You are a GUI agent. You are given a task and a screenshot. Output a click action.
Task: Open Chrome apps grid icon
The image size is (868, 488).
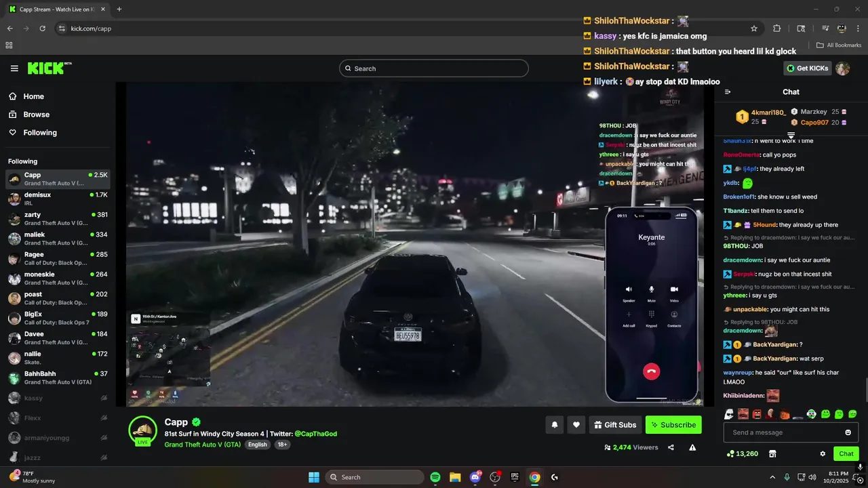coord(9,45)
